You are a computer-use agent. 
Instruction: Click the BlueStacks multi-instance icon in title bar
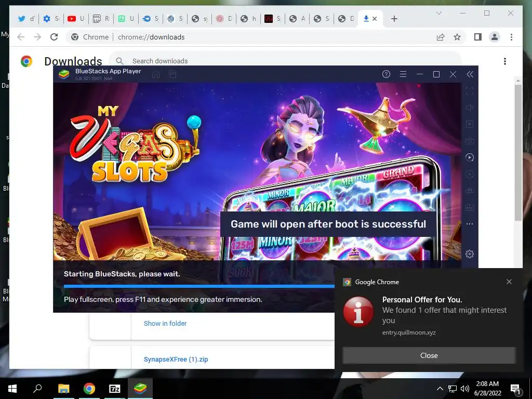tap(172, 75)
